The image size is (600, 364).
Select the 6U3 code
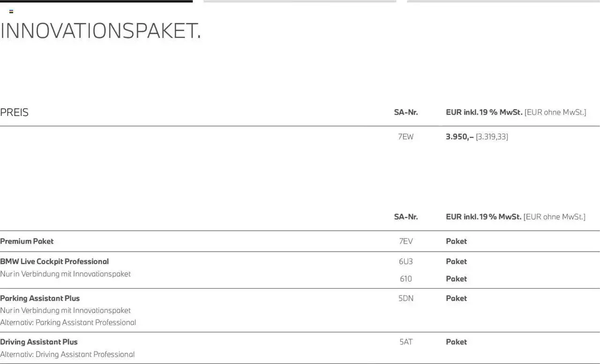(405, 261)
